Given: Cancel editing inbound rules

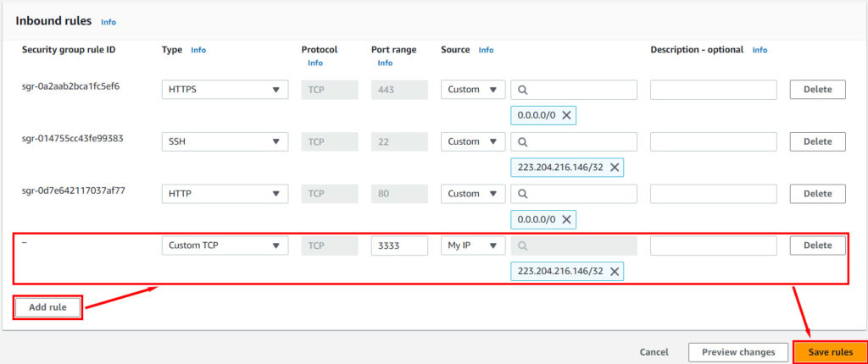Looking at the screenshot, I should point(654,352).
